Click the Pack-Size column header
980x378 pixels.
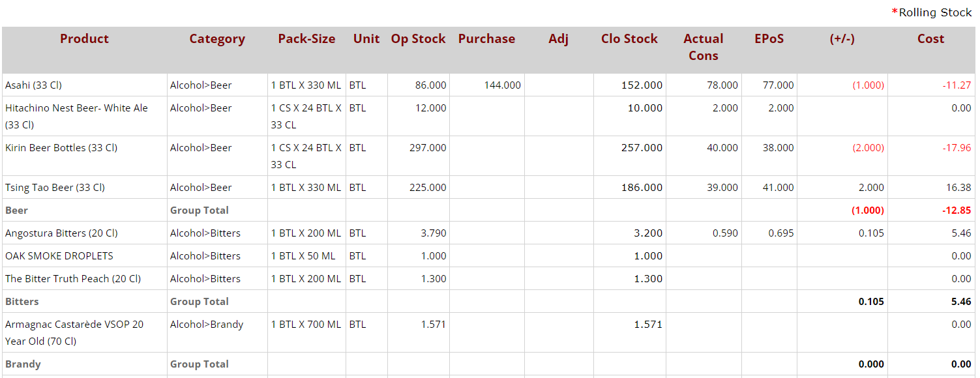pos(306,39)
